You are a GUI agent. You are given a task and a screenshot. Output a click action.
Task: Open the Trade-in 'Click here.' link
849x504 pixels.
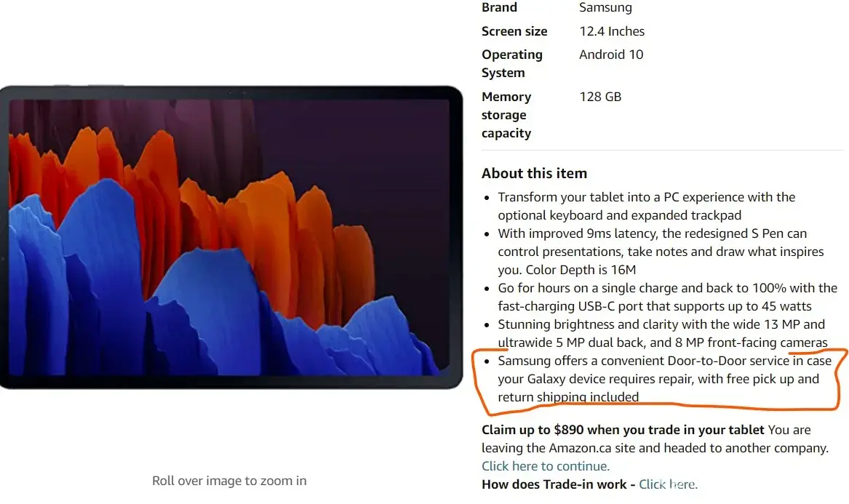pyautogui.click(x=668, y=484)
